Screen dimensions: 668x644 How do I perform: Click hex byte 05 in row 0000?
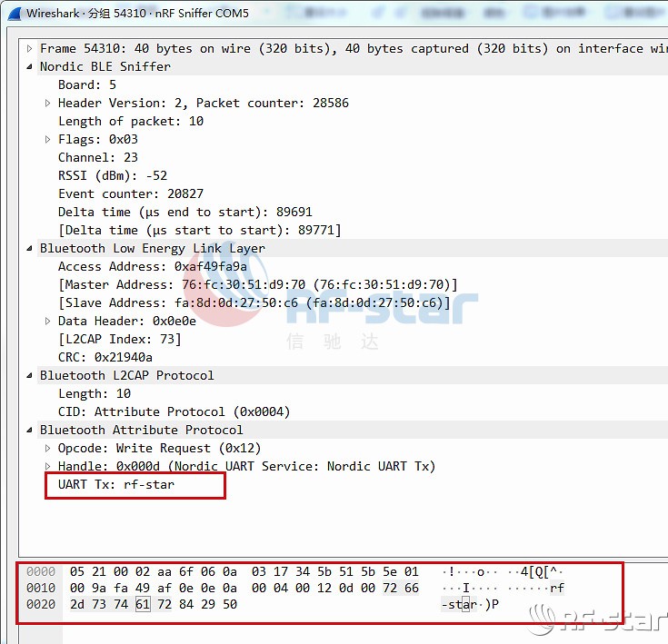[77, 571]
